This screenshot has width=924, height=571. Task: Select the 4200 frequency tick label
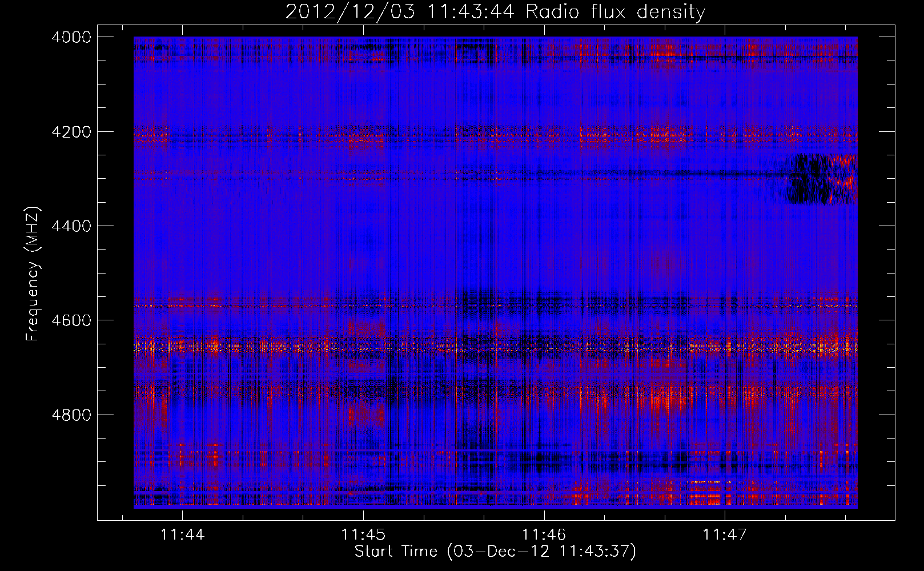tap(71, 132)
